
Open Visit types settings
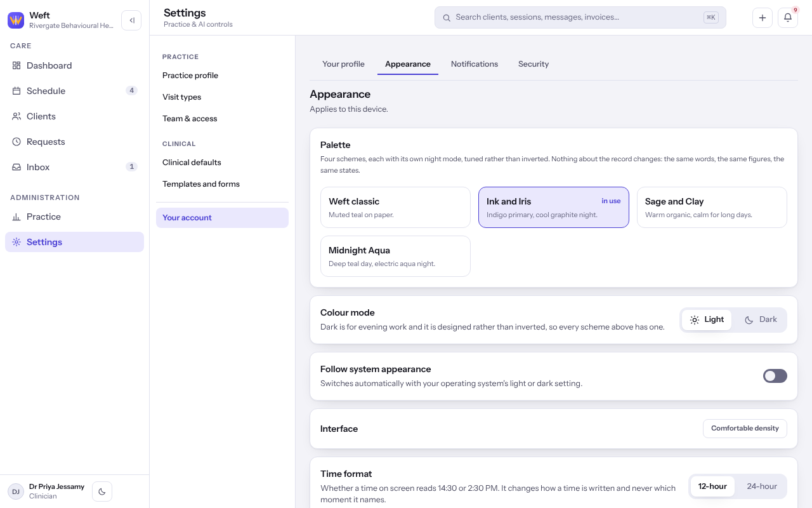tap(222, 97)
